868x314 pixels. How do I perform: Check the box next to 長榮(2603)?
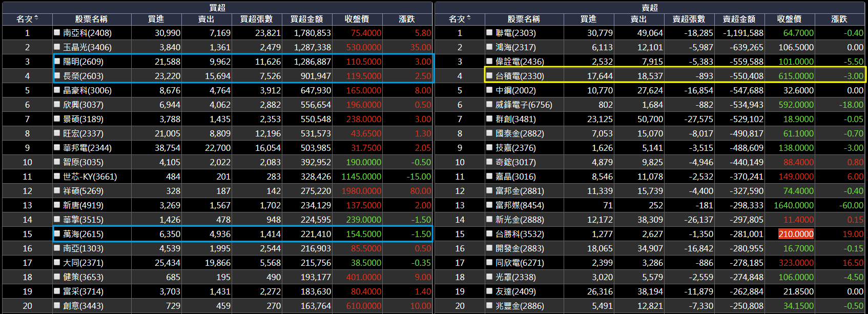(57, 75)
